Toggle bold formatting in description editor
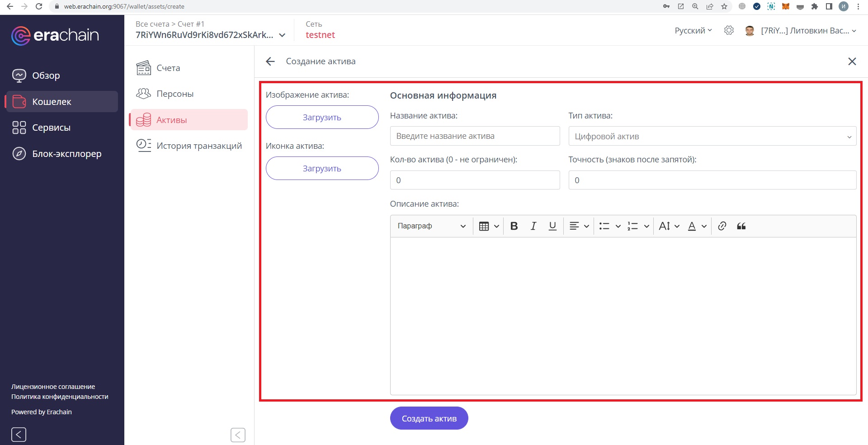The image size is (868, 445). pos(514,226)
